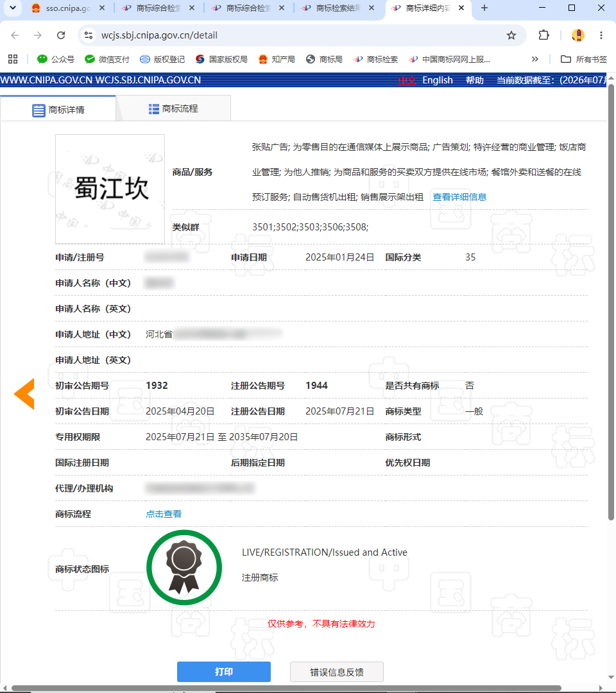Click the horizontal page scrollbar
Screen dimensions: 616x693
tap(286, 688)
